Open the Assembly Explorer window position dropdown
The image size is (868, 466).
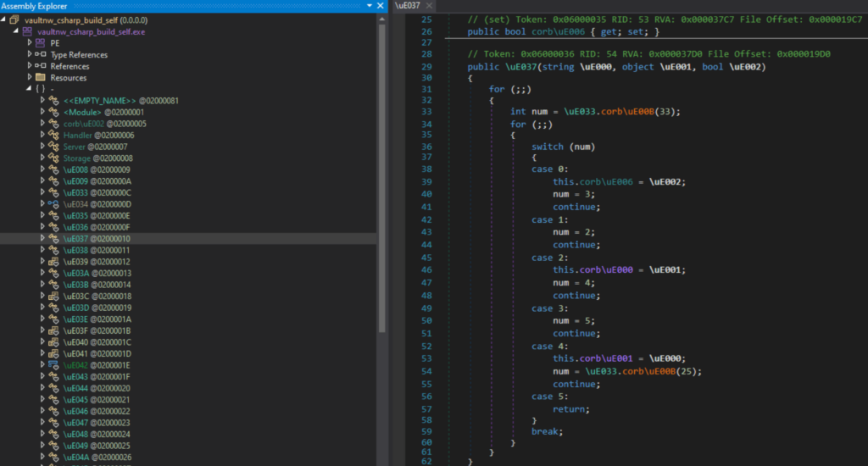(x=368, y=6)
